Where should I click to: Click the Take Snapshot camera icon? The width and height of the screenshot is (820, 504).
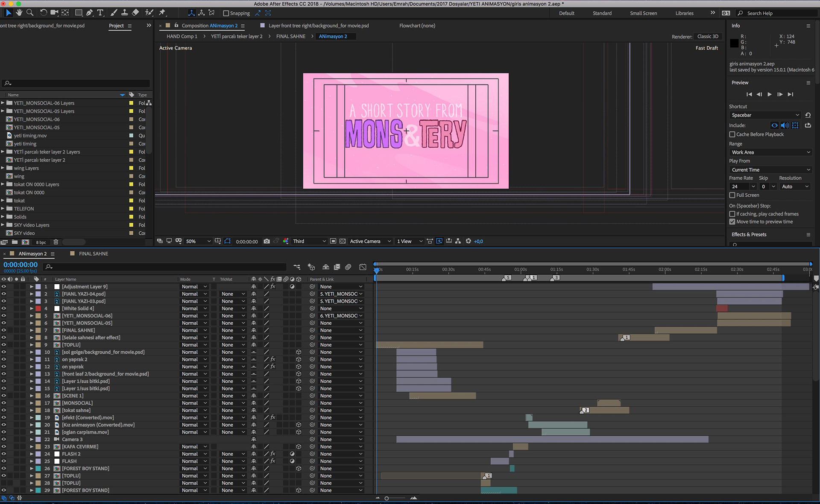(x=266, y=241)
